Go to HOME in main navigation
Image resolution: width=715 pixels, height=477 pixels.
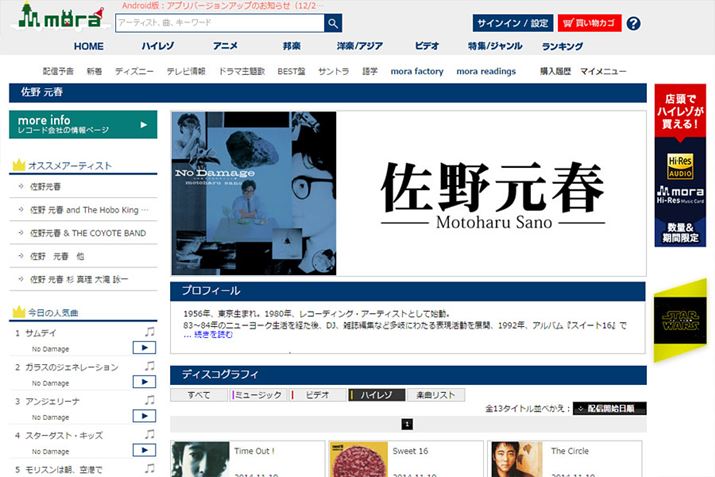(88, 46)
